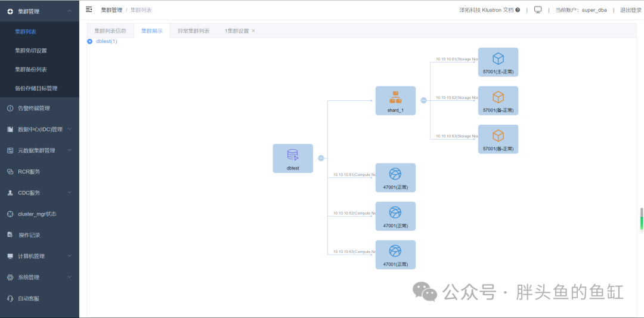This screenshot has height=318, width=644.
Task: Click the dbtest(1) cluster label
Action: point(106,42)
